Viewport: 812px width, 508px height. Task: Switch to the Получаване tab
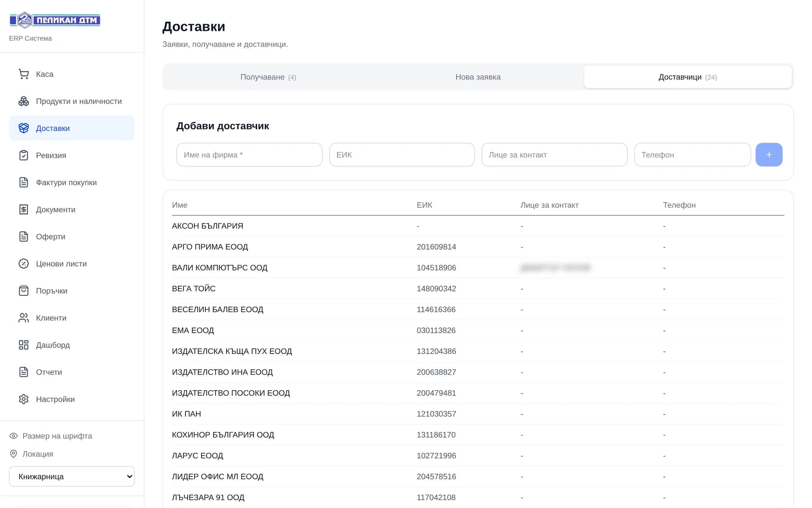268,77
